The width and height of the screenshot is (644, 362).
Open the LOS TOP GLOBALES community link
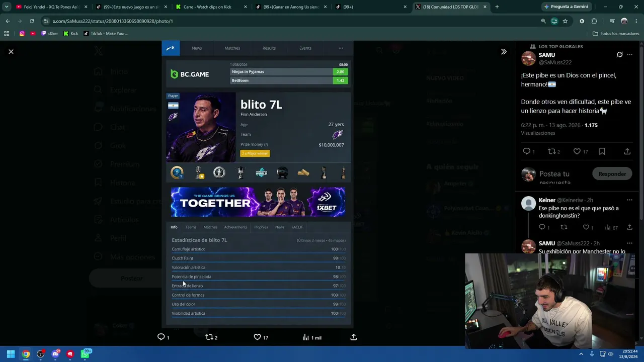point(560,46)
